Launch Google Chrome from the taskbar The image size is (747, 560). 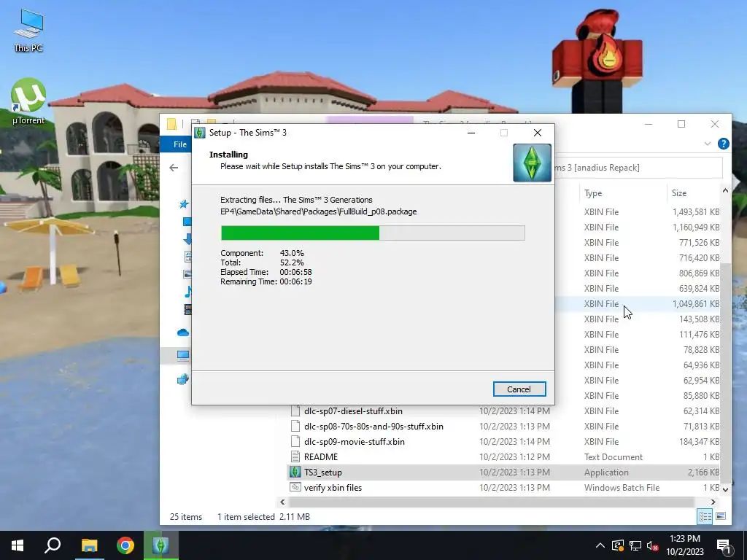125,545
